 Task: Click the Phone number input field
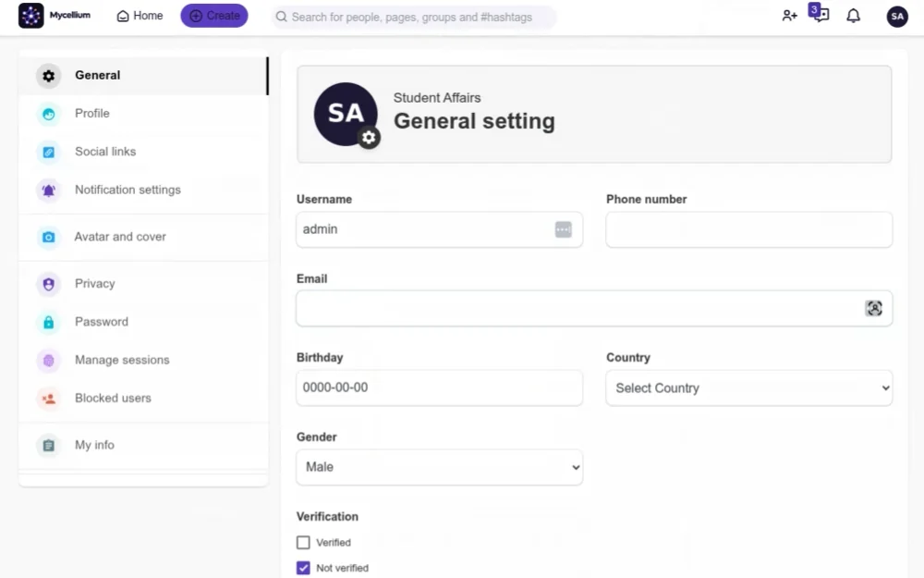pyautogui.click(x=749, y=229)
